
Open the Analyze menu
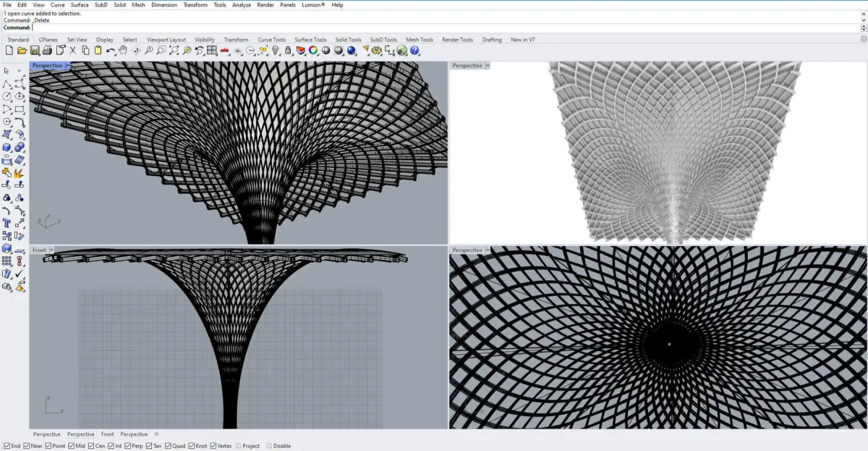242,5
